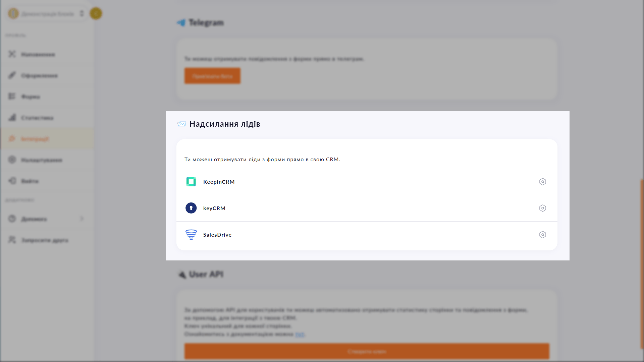Open the highlighted Інтеграції sidebar item
This screenshot has height=362, width=644.
47,139
